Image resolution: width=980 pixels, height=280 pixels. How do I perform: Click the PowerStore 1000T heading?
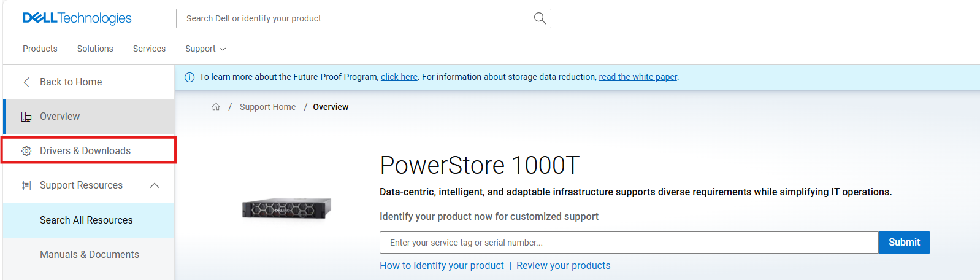point(480,165)
